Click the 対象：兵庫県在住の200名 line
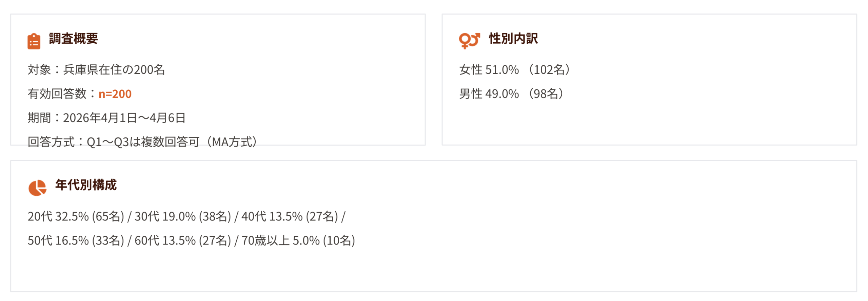Viewport: 868px width, 301px height. (96, 70)
